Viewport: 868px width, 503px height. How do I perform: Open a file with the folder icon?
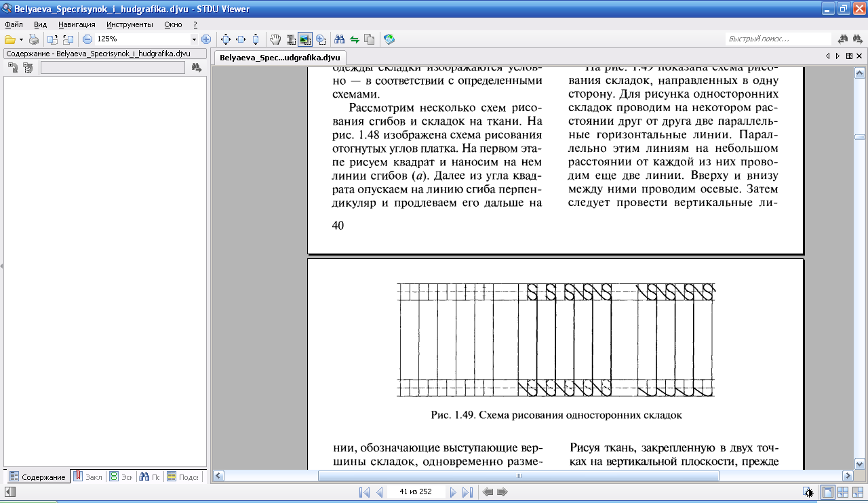click(9, 39)
